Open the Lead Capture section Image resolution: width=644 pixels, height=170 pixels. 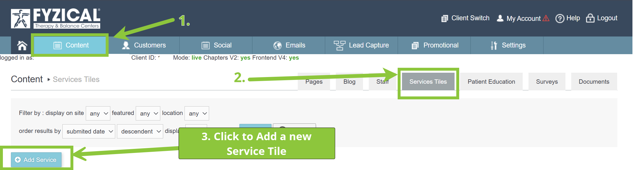(361, 45)
